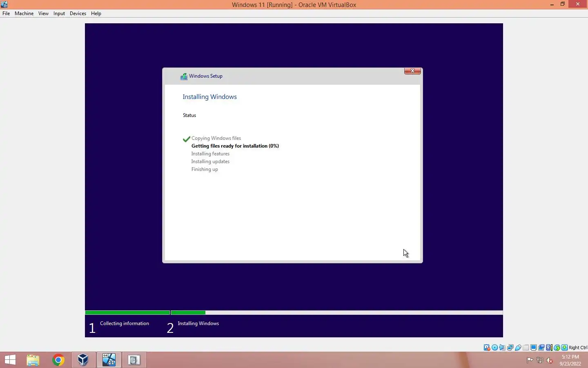The image size is (588, 368).
Task: Click the USB devices indicator icon
Action: point(518,348)
